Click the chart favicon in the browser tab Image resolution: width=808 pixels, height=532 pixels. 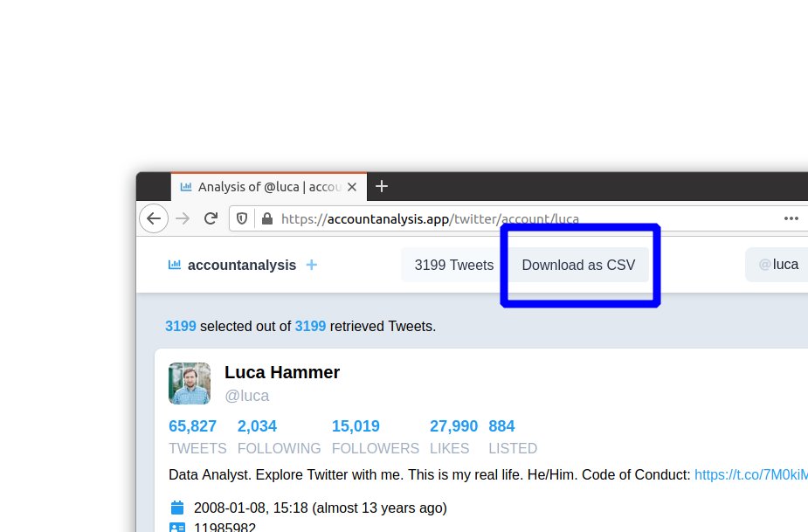pyautogui.click(x=186, y=186)
